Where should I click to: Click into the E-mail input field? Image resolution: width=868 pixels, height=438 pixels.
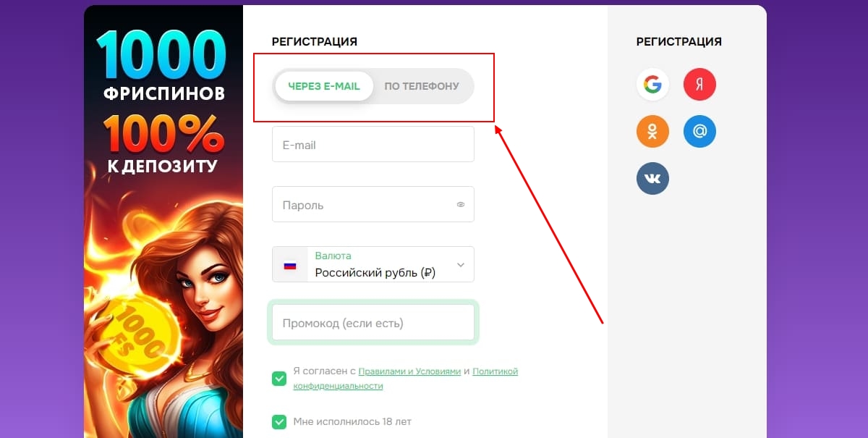(373, 145)
